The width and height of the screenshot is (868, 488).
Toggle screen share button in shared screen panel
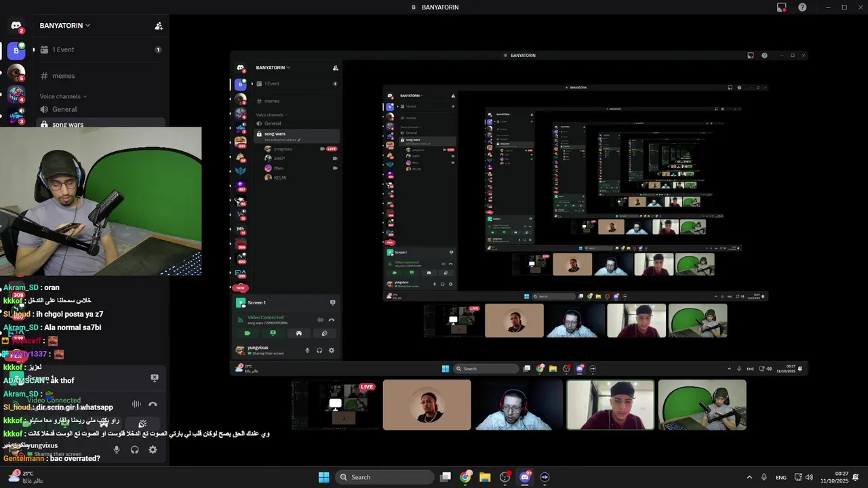click(273, 333)
